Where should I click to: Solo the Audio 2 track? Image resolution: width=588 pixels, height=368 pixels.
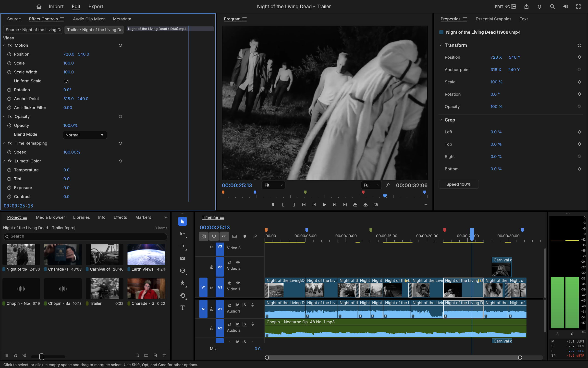point(245,324)
